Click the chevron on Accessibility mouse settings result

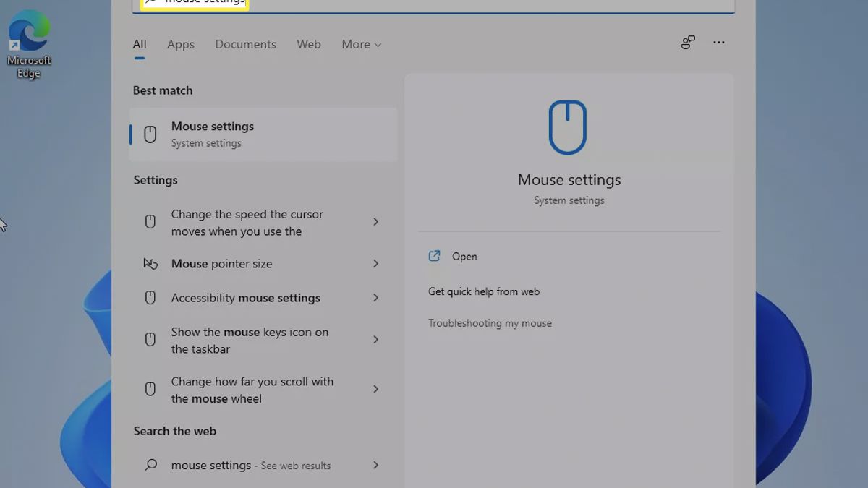pyautogui.click(x=376, y=297)
